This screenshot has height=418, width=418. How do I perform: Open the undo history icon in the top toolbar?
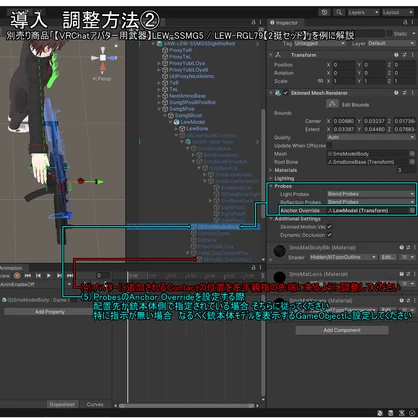324,13
